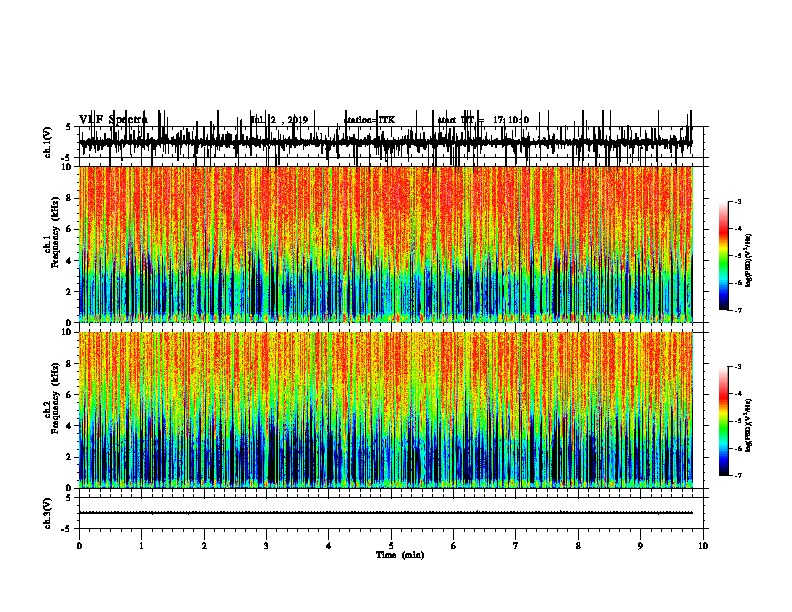Screen dimensions: 792x612
Task: Click time axis tick label "8"
Action: pos(578,546)
